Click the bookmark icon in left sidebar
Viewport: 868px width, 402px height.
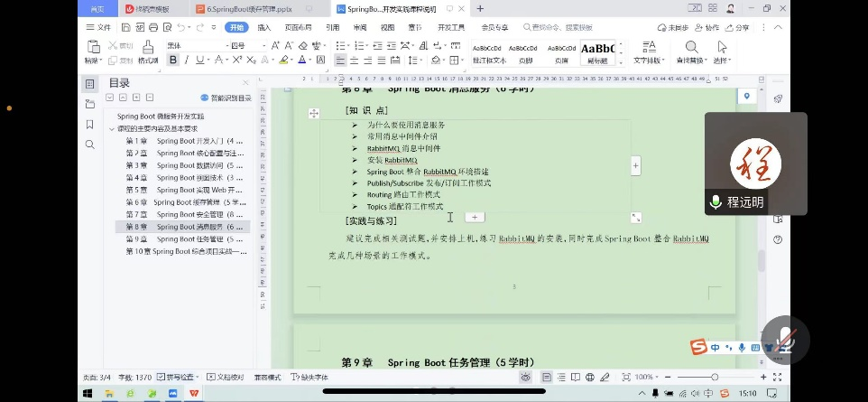tap(89, 125)
